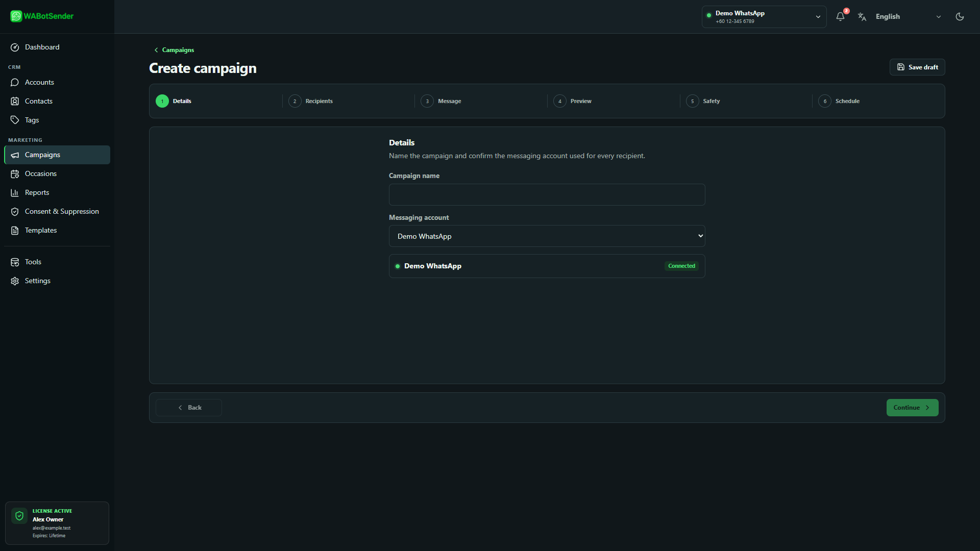Viewport: 980px width, 551px height.
Task: Click the +60 12-345 6789 phone number
Action: click(x=734, y=21)
